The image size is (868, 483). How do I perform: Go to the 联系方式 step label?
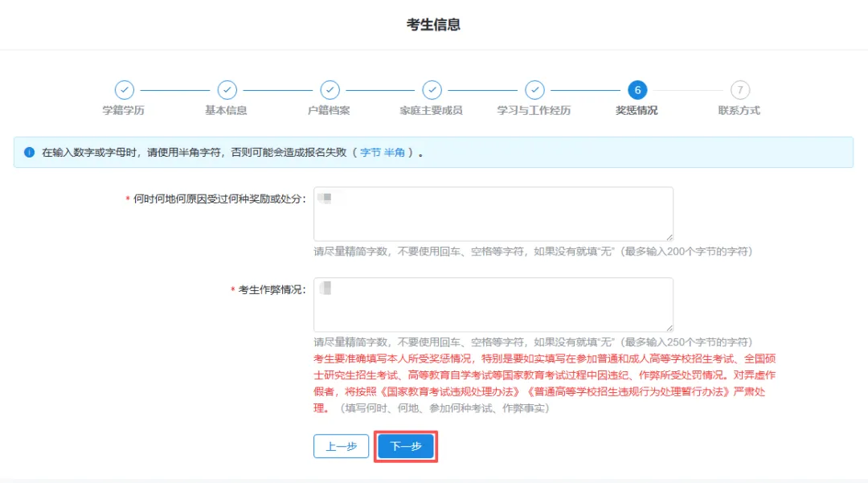click(739, 111)
